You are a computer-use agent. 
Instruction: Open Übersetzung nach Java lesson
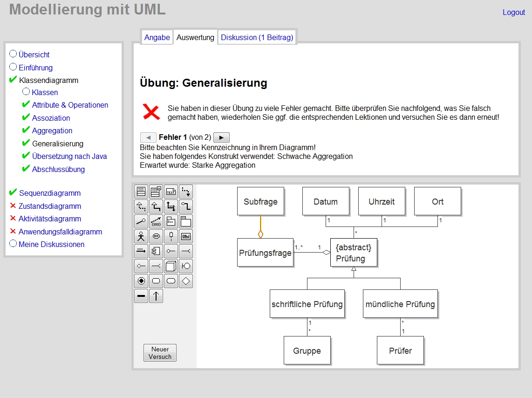pyautogui.click(x=69, y=157)
